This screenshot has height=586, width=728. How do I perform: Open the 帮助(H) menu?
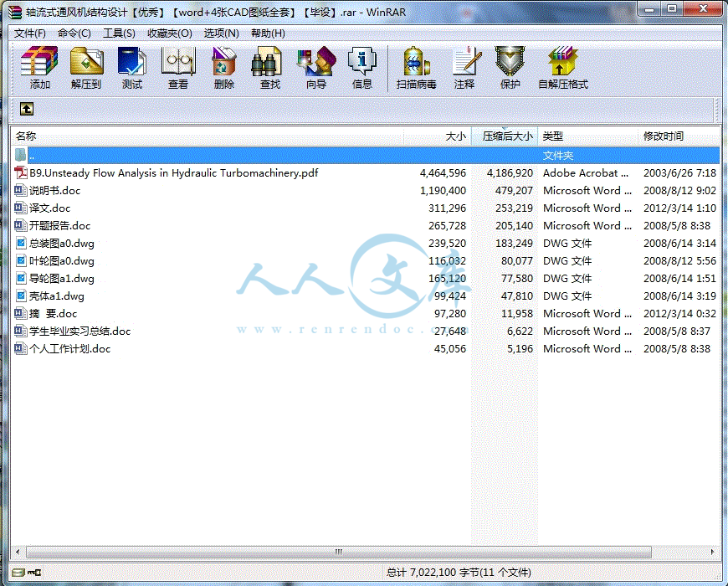pos(268,33)
